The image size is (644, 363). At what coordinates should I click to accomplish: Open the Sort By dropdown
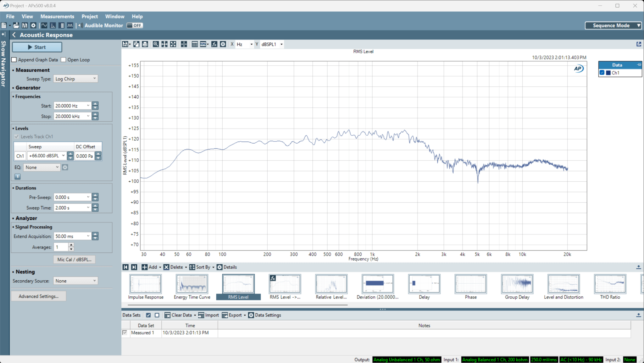coord(202,267)
